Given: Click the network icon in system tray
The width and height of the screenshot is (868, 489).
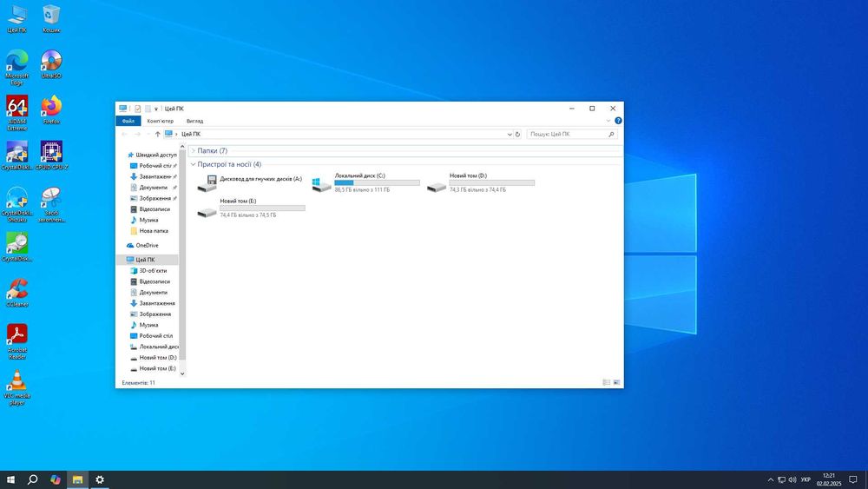Looking at the screenshot, I should coord(781,479).
